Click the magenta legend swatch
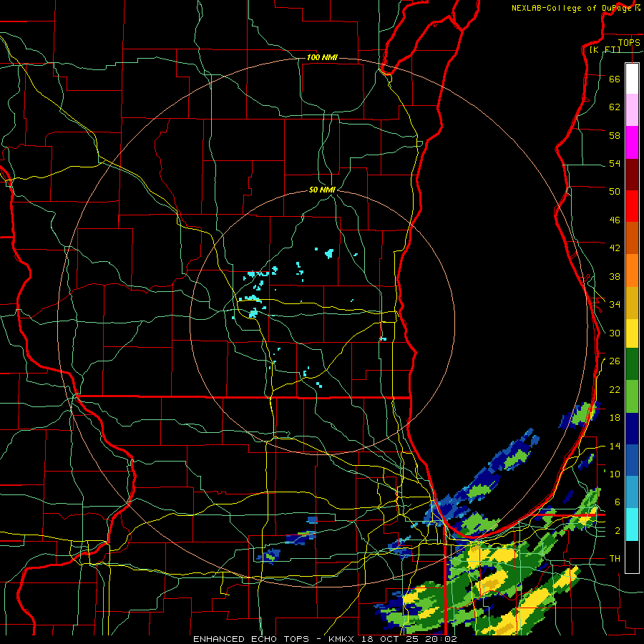This screenshot has width=644, height=644. click(632, 142)
